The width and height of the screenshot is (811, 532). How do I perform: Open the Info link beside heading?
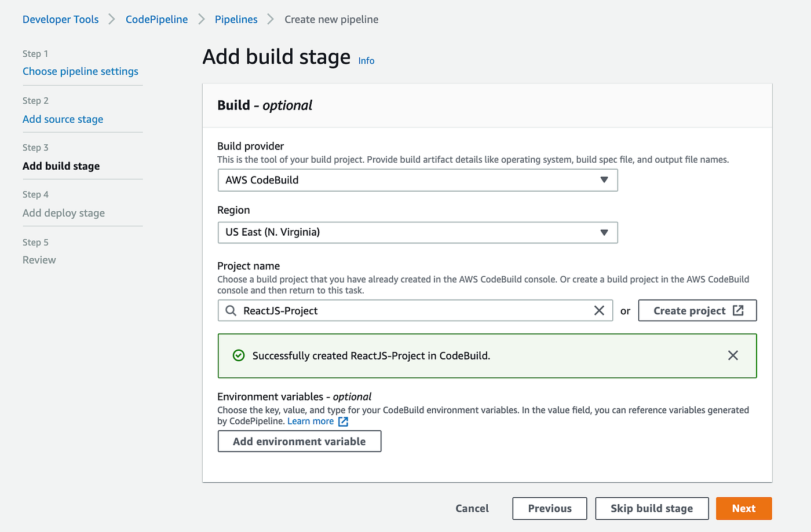(366, 61)
